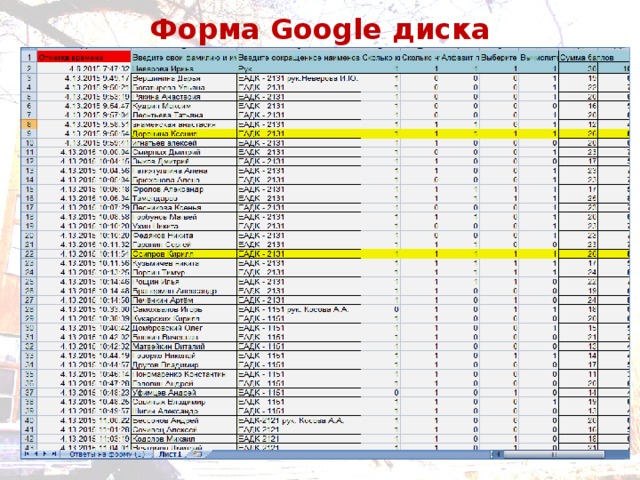The image size is (640, 480).
Task: Click cell 'ЕАДК-2121 рук. Косова А.А.'
Action: click(x=299, y=420)
